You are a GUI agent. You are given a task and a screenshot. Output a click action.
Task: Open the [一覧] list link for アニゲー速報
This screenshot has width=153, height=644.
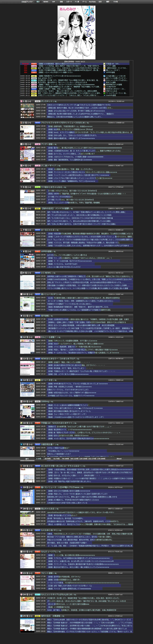[x=55, y=144]
